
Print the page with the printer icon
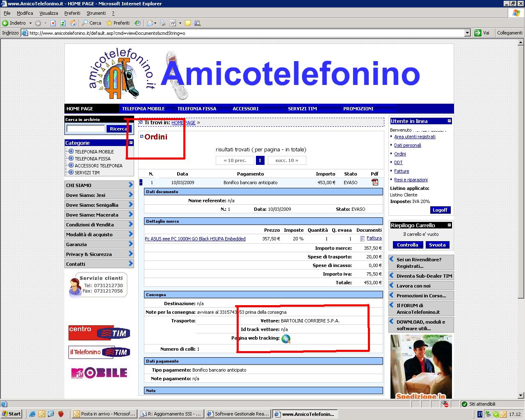[163, 23]
